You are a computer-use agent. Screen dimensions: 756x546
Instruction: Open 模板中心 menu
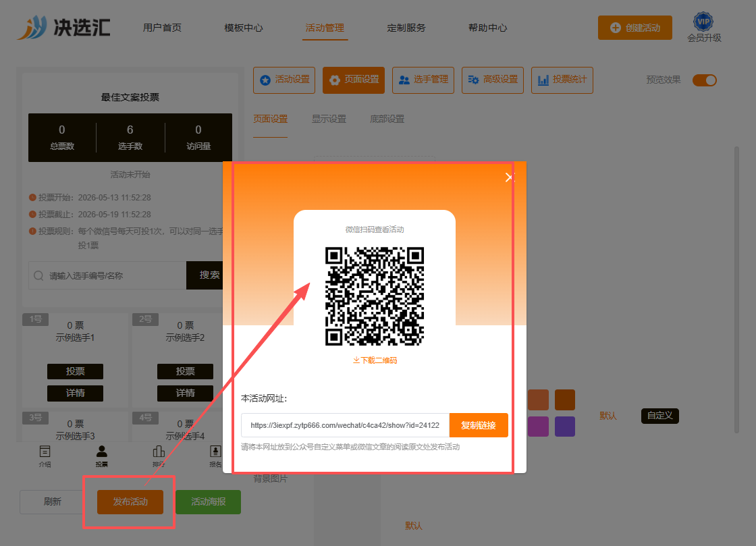[244, 28]
